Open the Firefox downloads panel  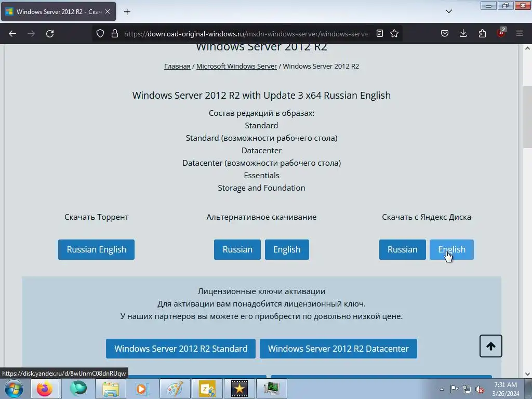pos(463,33)
